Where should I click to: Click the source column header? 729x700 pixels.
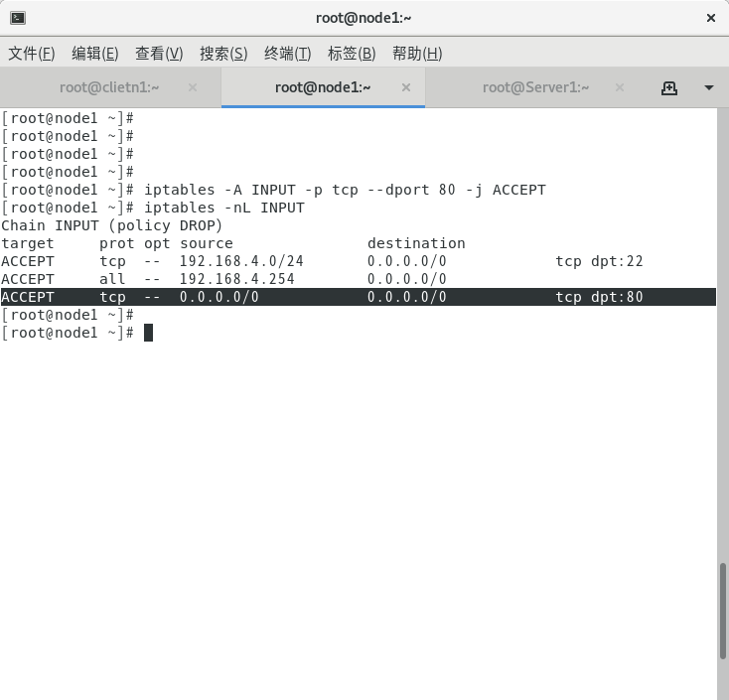(207, 243)
